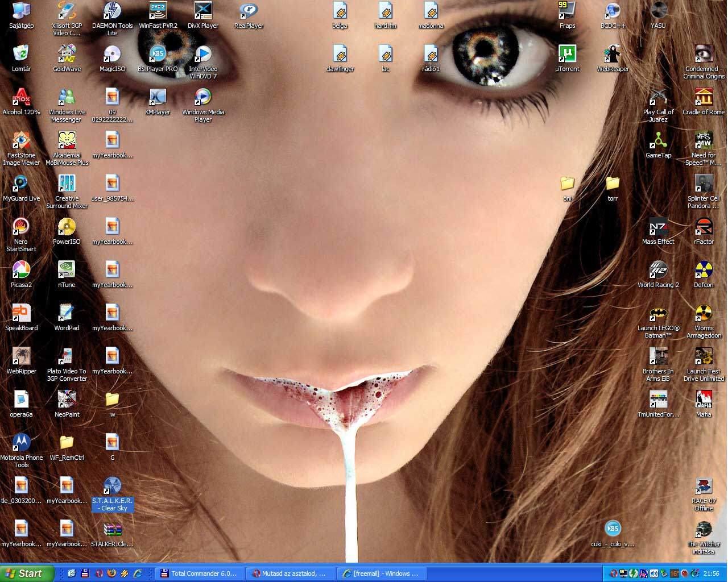The width and height of the screenshot is (728, 582).
Task: Open Windows Media Player shortcut
Action: 203,105
